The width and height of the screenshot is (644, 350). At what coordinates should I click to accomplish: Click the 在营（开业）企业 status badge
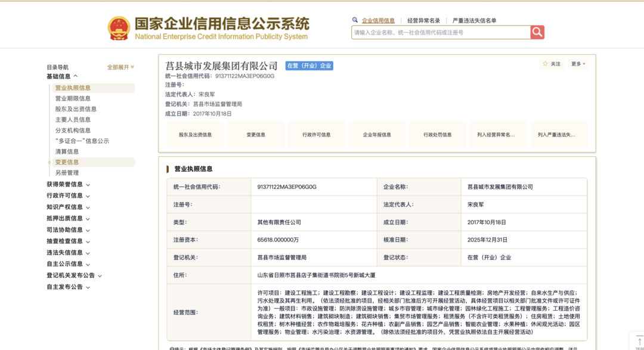coord(309,66)
